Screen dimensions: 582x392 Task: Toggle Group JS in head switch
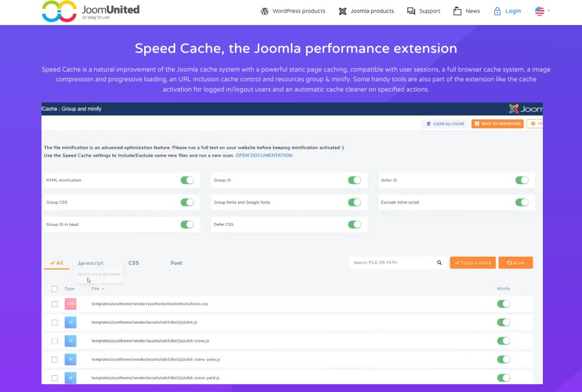pos(187,224)
